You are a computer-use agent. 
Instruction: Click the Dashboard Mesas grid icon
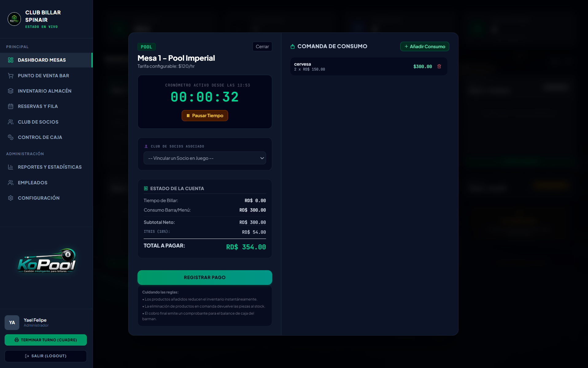click(10, 60)
